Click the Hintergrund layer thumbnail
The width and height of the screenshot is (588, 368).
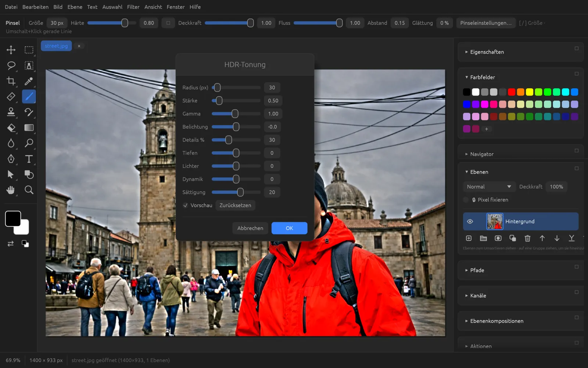tap(495, 222)
